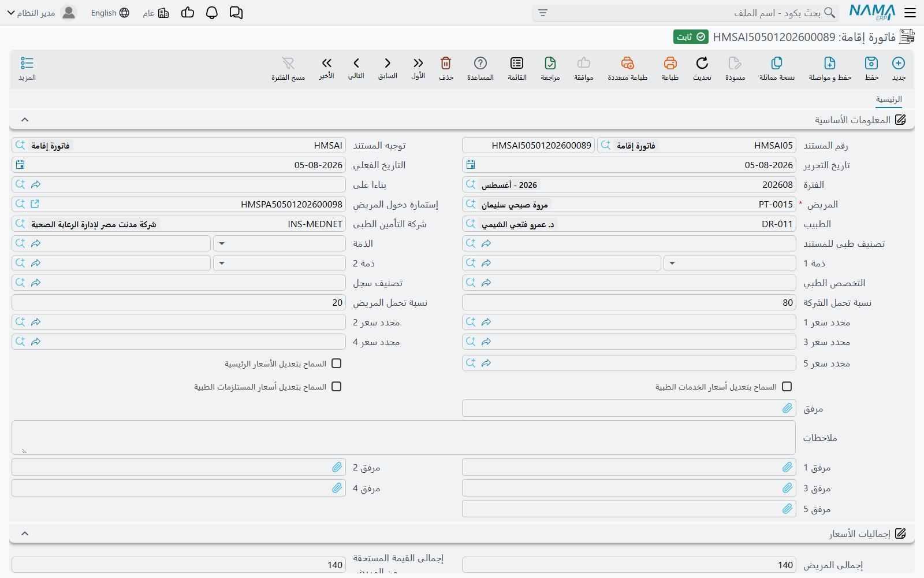The height and width of the screenshot is (578, 924).
Task: Enable السماح بتعديل أسعار المستلزمات الطبية
Action: tap(337, 387)
